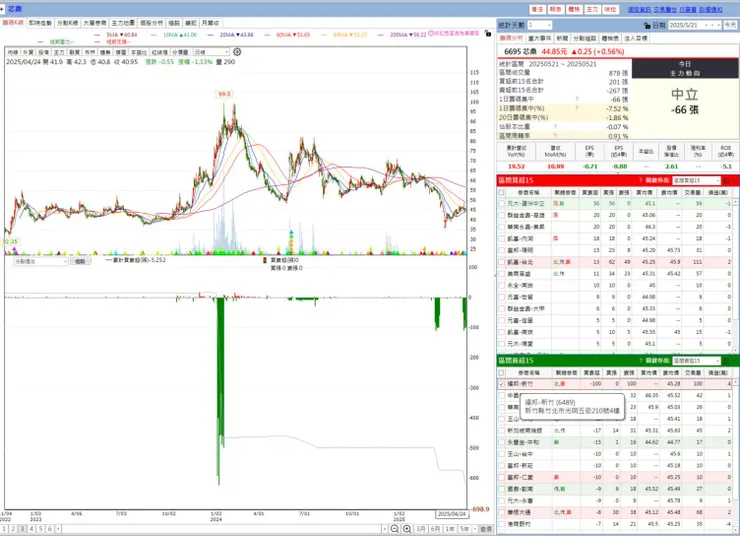Image resolution: width=740 pixels, height=536 pixels.
Task: Click the 查價 button at bottom
Action: click(x=486, y=529)
